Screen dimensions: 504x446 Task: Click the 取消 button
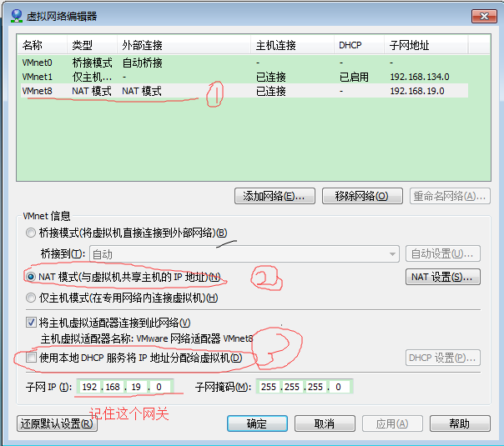(x=324, y=423)
